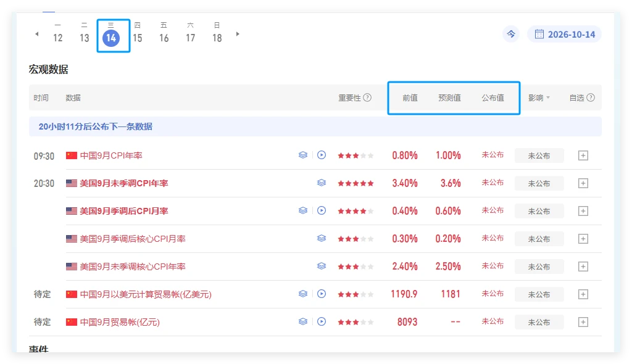Image resolution: width=632 pixels, height=364 pixels.
Task: Open the 美国9月未季调CPI年率 data link
Action: 124,183
